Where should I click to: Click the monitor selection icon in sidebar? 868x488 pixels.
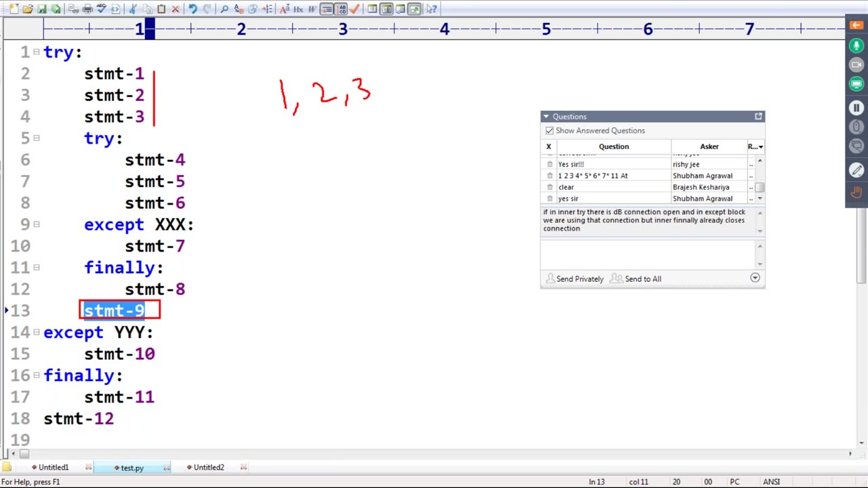point(856,146)
